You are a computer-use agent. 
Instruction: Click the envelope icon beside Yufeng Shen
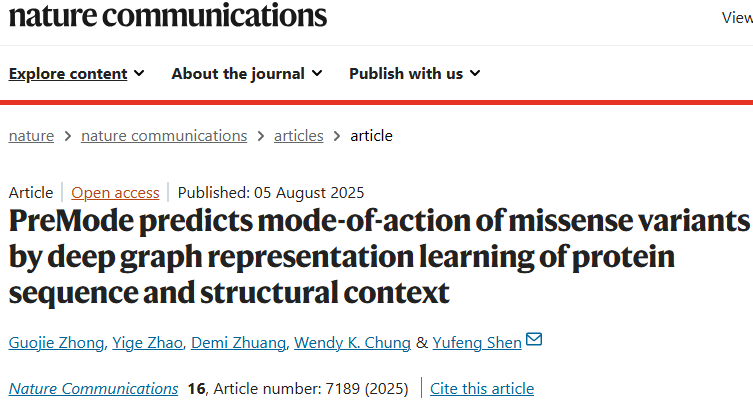[x=534, y=339]
